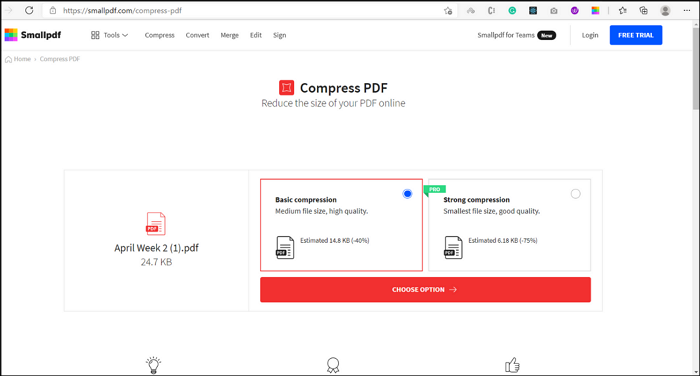700x376 pixels.
Task: Click the Estimated 14.8 KB (-40%) text
Action: (x=334, y=240)
